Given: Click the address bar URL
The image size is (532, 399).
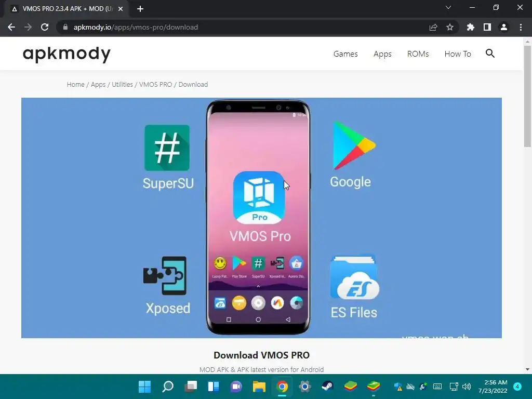Looking at the screenshot, I should click(136, 27).
